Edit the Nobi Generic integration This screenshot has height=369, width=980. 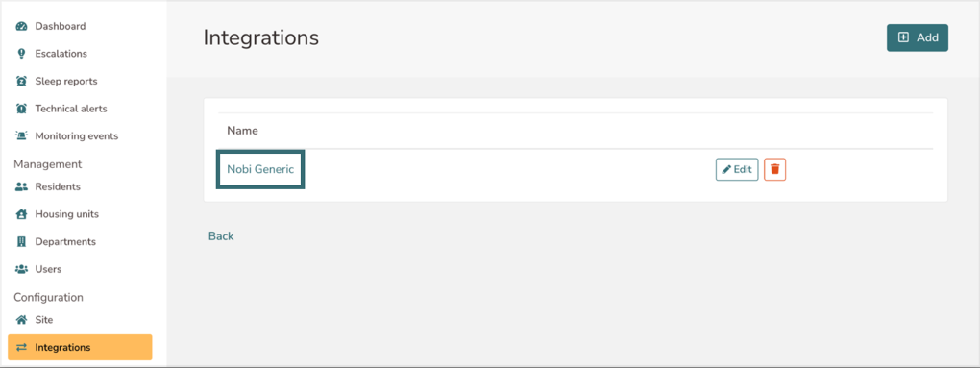(737, 169)
